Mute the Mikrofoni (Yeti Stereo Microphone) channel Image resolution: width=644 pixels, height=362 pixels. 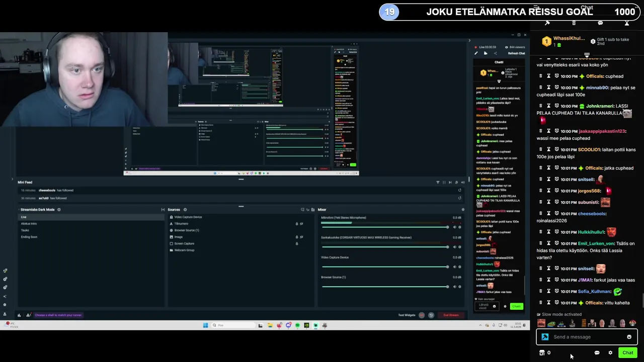tap(455, 227)
